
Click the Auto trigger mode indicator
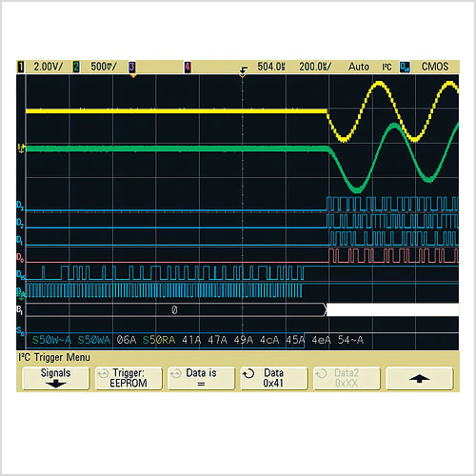[358, 67]
